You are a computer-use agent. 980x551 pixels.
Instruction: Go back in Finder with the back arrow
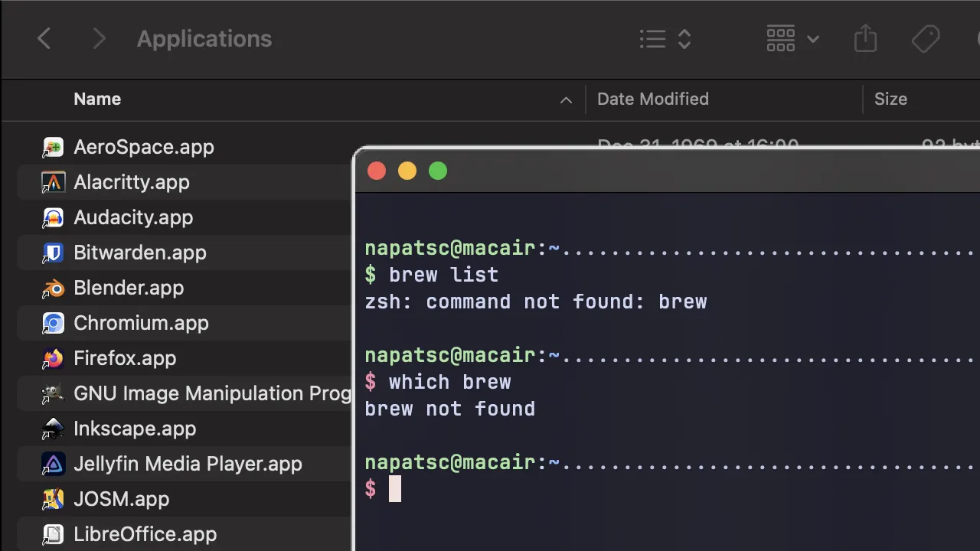click(x=44, y=39)
